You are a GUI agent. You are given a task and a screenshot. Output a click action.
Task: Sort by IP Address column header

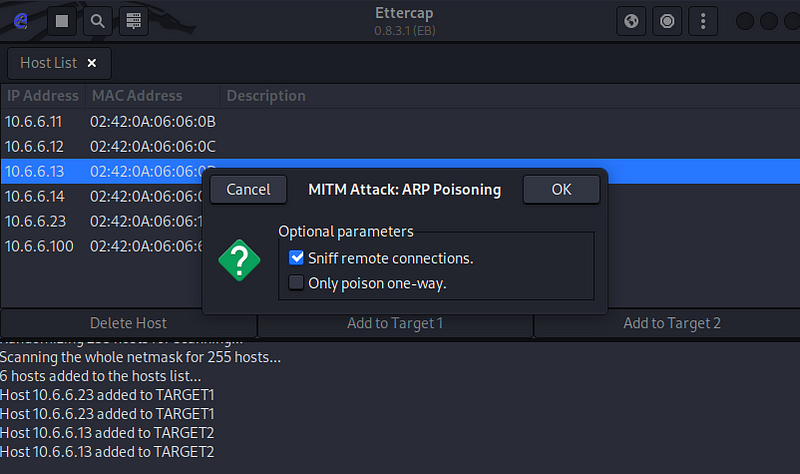point(43,95)
